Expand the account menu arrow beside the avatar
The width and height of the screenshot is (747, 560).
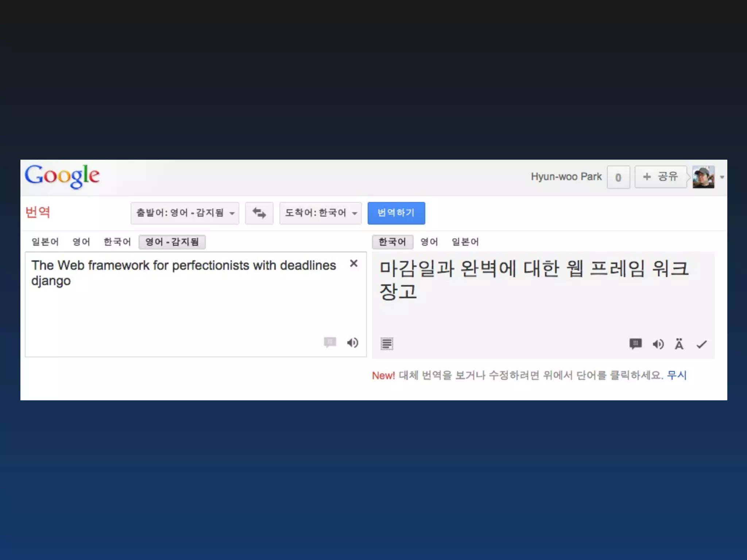pos(722,177)
